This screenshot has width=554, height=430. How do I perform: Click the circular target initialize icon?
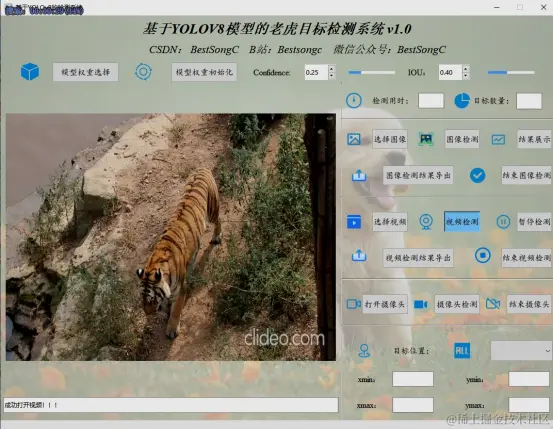point(143,72)
